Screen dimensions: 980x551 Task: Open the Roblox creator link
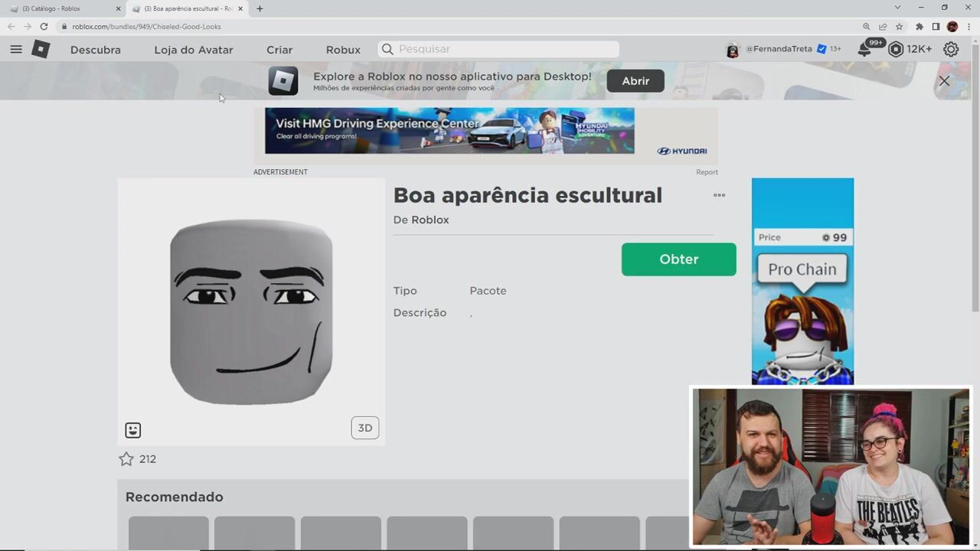(x=430, y=220)
